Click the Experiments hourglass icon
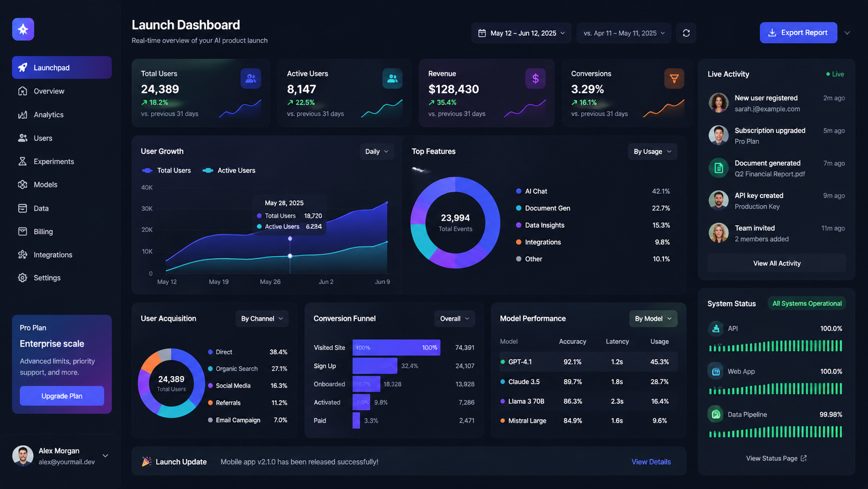Image resolution: width=868 pixels, height=489 pixels. pyautogui.click(x=22, y=162)
